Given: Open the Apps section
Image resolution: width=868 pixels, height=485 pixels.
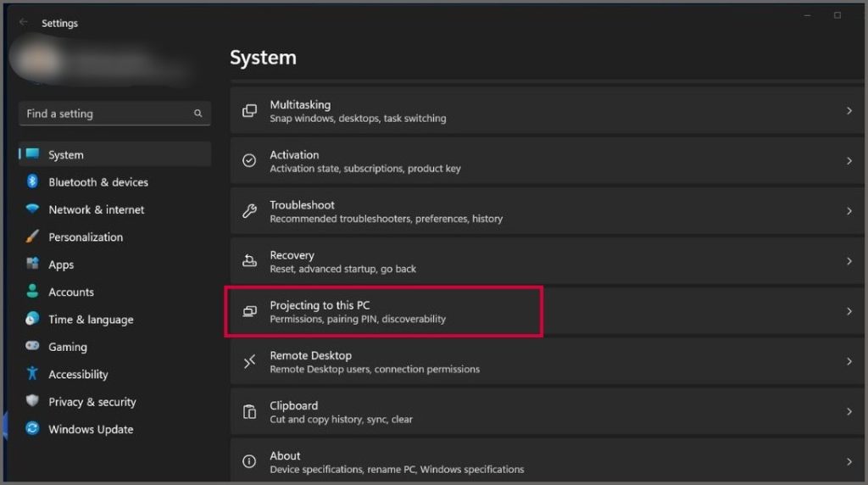Looking at the screenshot, I should pos(115,264).
